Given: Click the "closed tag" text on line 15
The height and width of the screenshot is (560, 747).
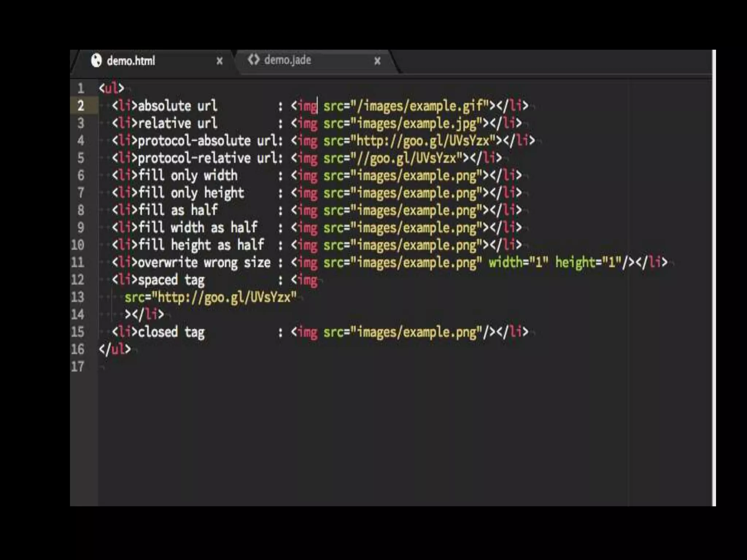Looking at the screenshot, I should pos(171,332).
